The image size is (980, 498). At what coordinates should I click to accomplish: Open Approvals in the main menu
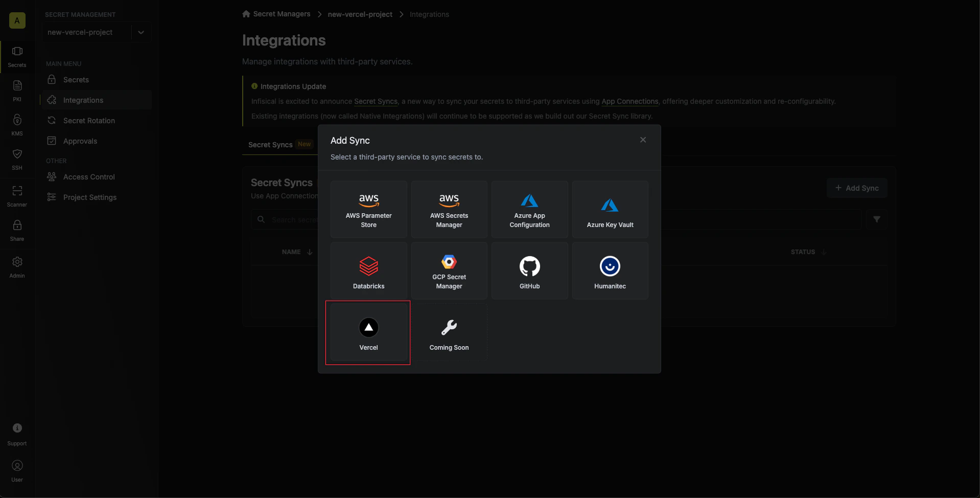pos(97,141)
